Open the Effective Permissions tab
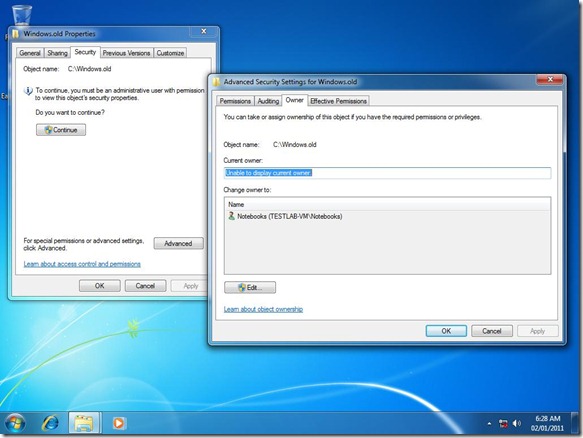 tap(338, 101)
